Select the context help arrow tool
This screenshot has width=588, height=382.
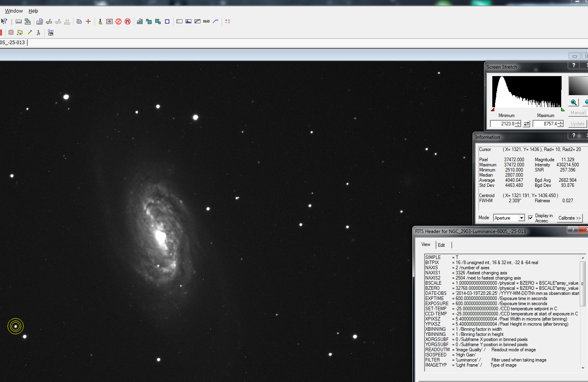[x=4, y=21]
